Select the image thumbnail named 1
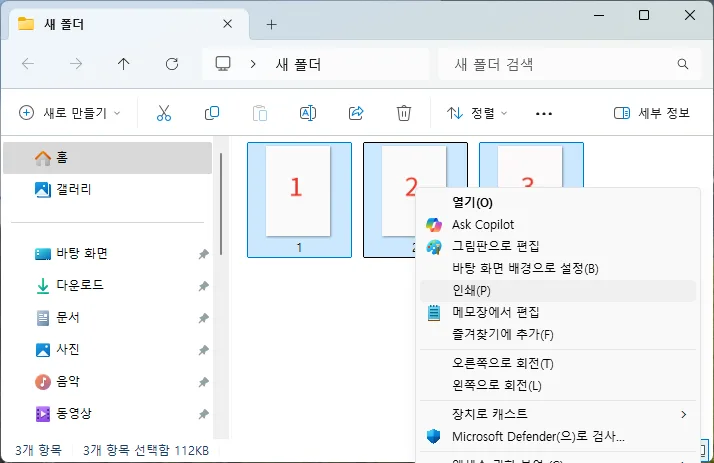714x463 pixels. [299, 200]
